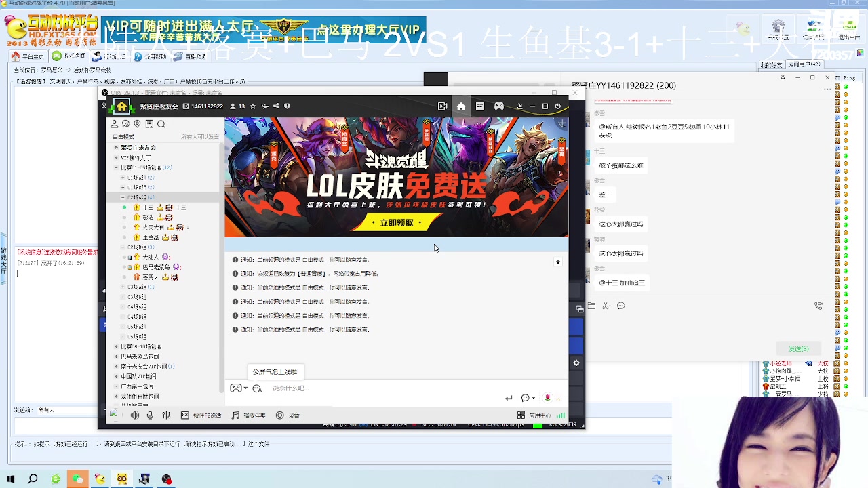The width and height of the screenshot is (868, 488).
Task: Open the YY raccoon taskbar icon
Action: click(x=122, y=479)
